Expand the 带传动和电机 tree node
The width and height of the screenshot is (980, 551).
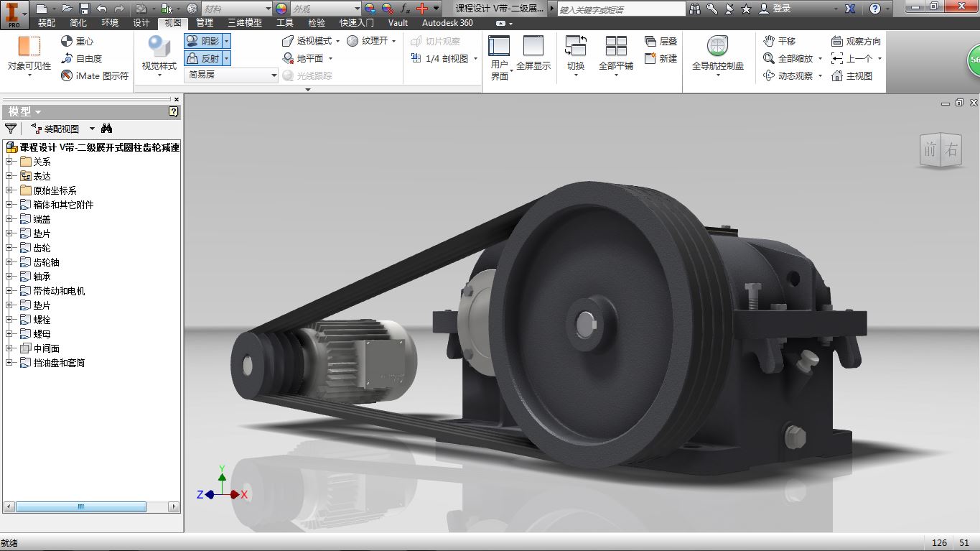10,291
